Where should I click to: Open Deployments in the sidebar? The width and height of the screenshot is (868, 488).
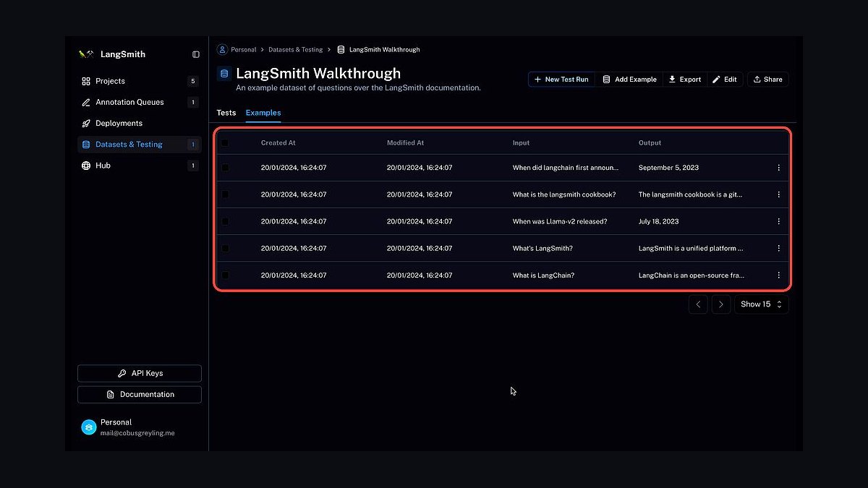click(139, 123)
